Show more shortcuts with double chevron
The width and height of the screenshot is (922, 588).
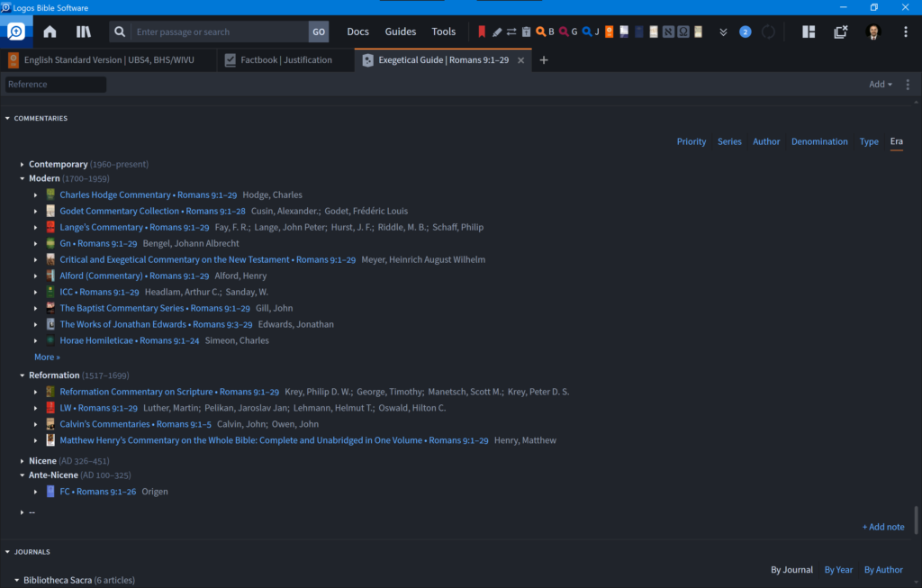point(723,32)
